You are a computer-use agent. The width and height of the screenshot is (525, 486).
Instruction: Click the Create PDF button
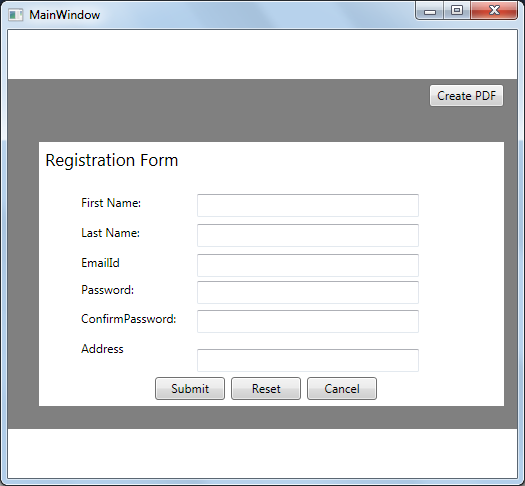[466, 96]
